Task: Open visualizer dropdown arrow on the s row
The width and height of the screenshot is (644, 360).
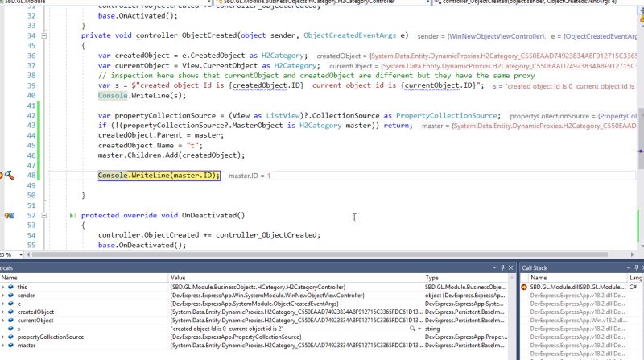Action: (x=419, y=329)
